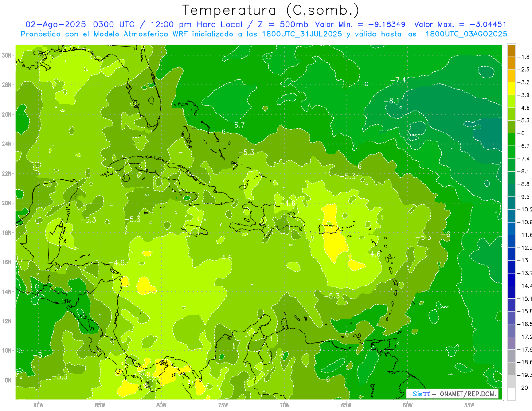Click the gray swatch between -18.6 and -19.3
532x411 pixels.
tap(511, 368)
